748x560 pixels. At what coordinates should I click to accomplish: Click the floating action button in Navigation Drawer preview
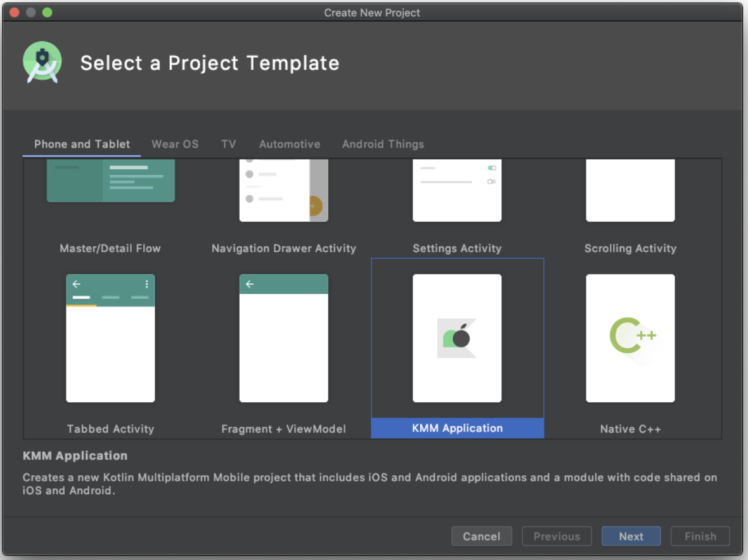pos(315,206)
